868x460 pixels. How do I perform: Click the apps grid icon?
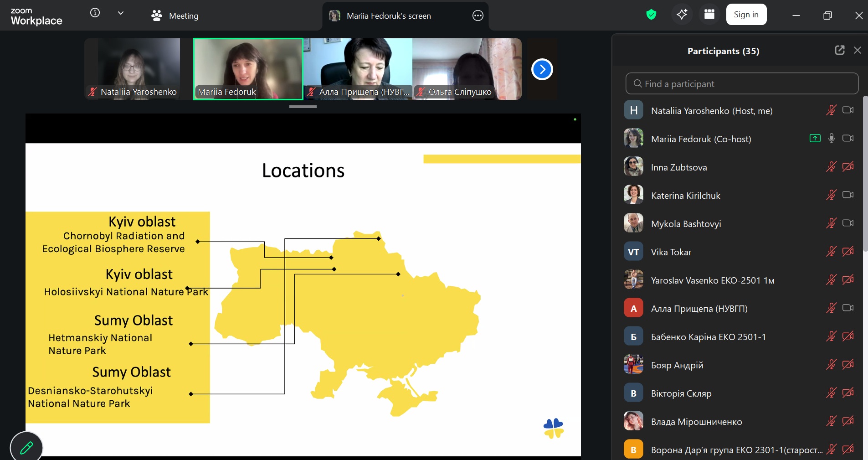pyautogui.click(x=709, y=15)
